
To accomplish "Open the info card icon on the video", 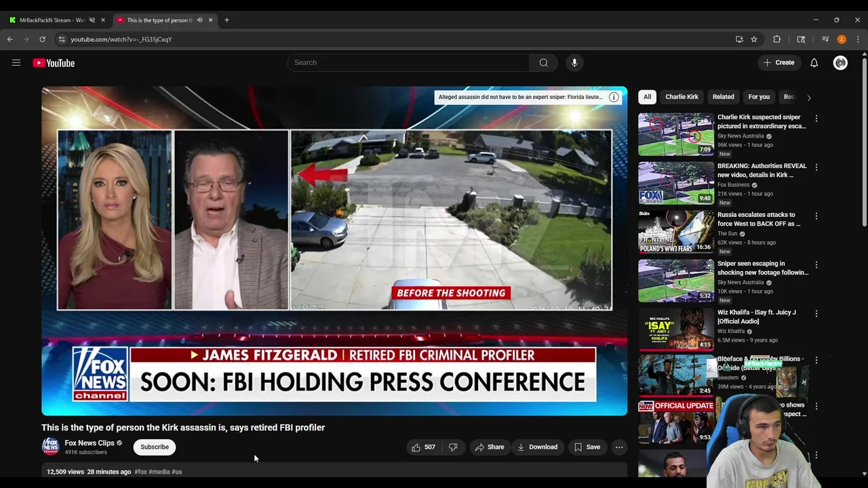I will pos(614,97).
